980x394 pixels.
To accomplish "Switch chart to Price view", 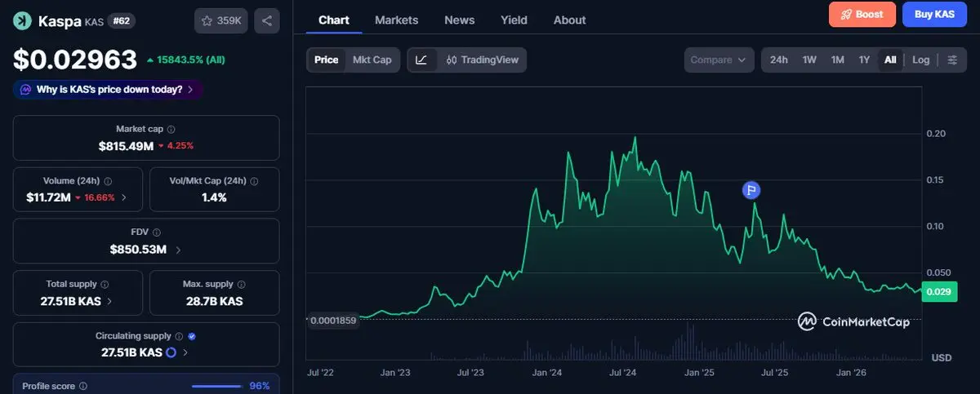I will [327, 60].
